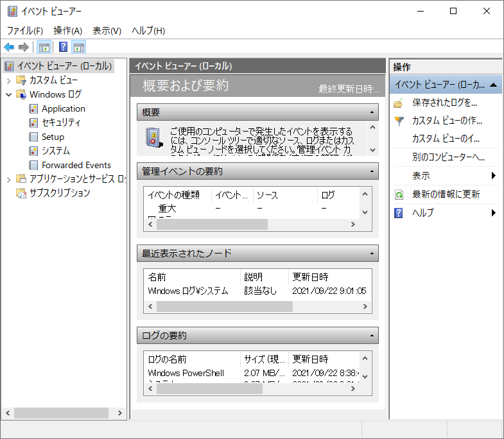Select the Windows ログ¥システム row
The height and width of the screenshot is (439, 504).
[257, 291]
